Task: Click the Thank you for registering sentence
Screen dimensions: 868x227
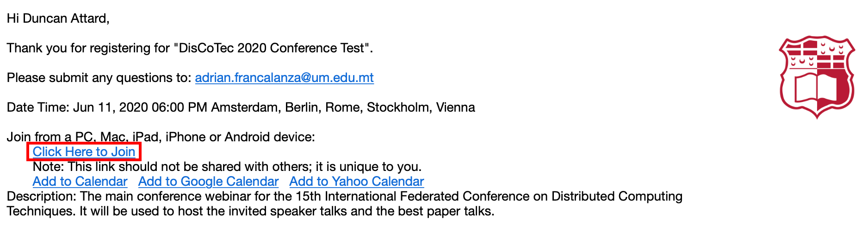Action: (190, 48)
